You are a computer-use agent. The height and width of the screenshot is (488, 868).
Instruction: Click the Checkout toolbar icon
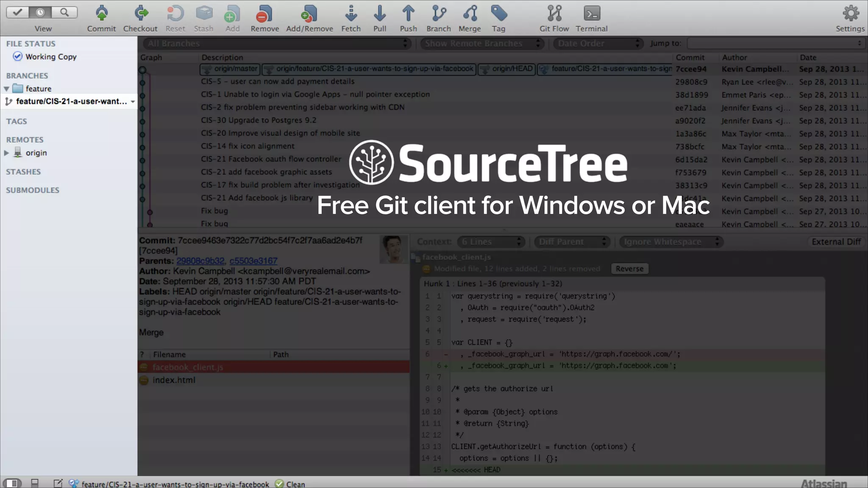pyautogui.click(x=140, y=14)
